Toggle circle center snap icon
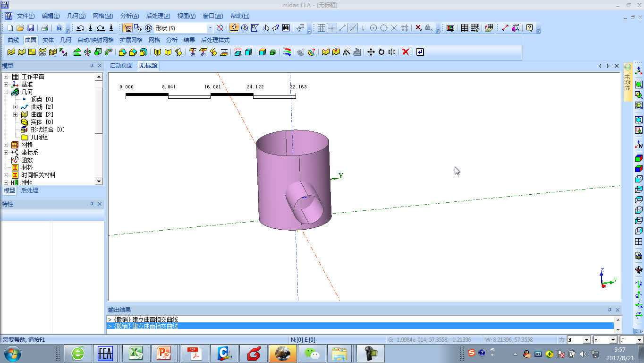The height and width of the screenshot is (363, 644). point(373,28)
